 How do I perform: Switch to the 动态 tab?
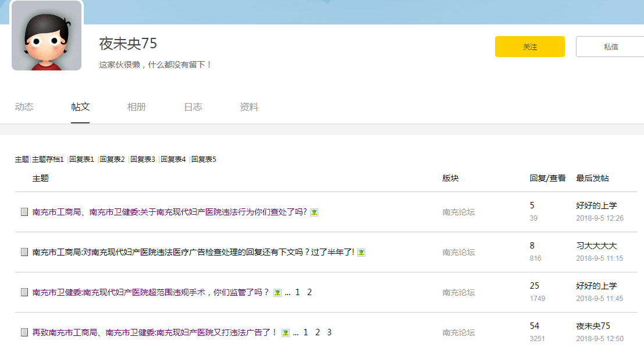coord(24,107)
